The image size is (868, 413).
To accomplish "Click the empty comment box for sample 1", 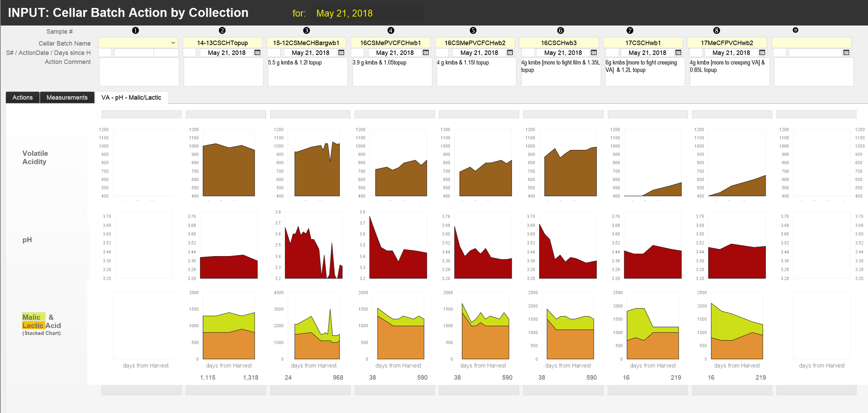I will pos(139,72).
